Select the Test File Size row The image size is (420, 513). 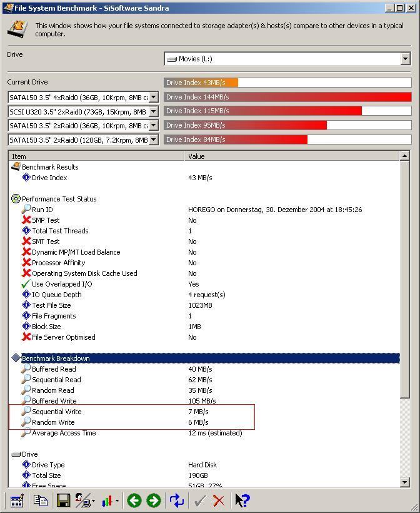pos(205,305)
